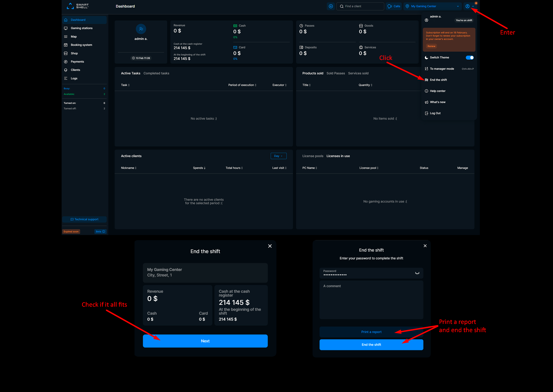The width and height of the screenshot is (553, 392).
Task: Click the plus add icon in header
Action: [331, 6]
